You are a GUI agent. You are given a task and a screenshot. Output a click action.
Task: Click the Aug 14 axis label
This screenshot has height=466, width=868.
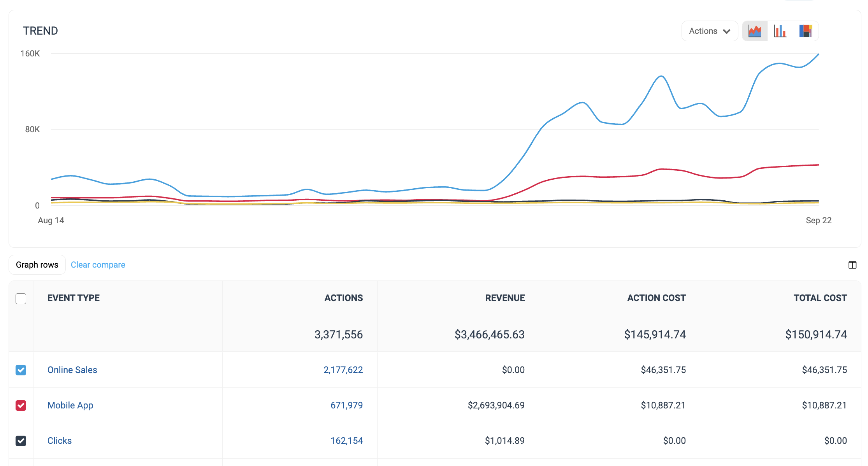point(51,221)
